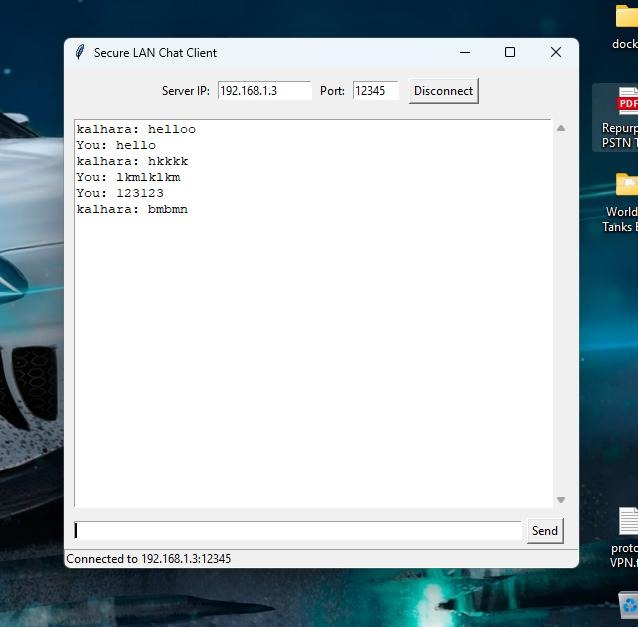Click the 'kalhara: bmbmn' last message
638x627 pixels.
coord(132,209)
